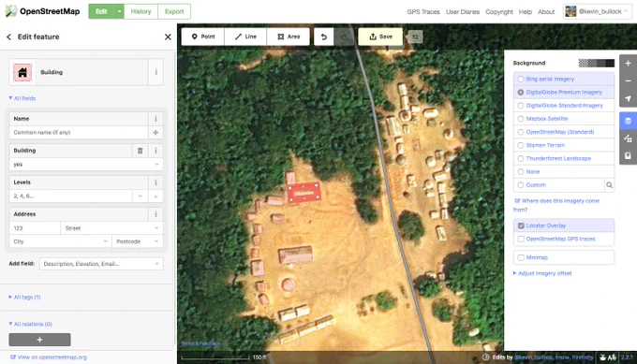
Task: Increment the Levels value
Action: point(156,197)
